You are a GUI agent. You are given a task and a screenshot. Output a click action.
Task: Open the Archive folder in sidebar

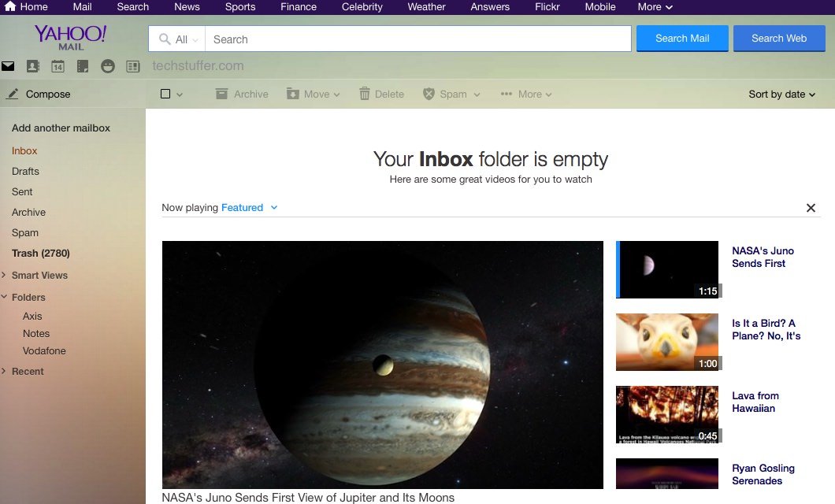click(x=29, y=212)
